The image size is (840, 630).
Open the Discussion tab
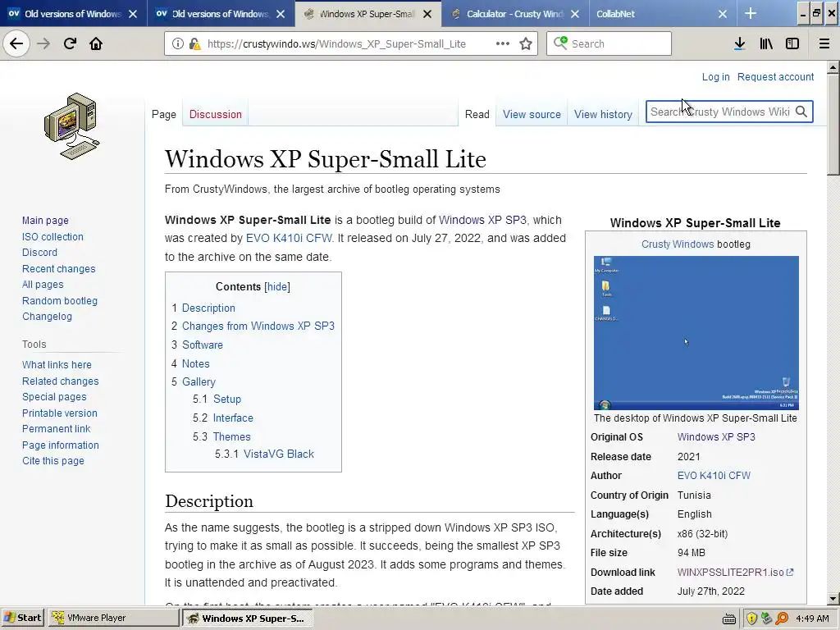(216, 114)
